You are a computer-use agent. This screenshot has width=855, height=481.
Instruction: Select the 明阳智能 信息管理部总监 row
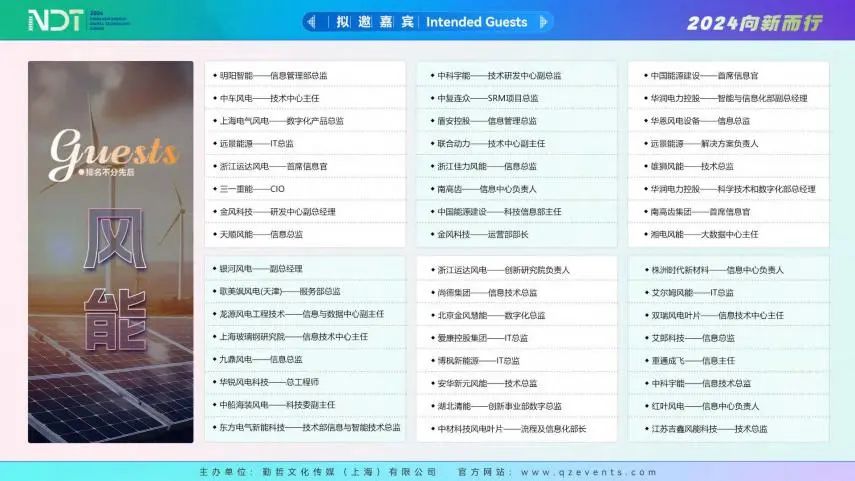tap(305, 76)
